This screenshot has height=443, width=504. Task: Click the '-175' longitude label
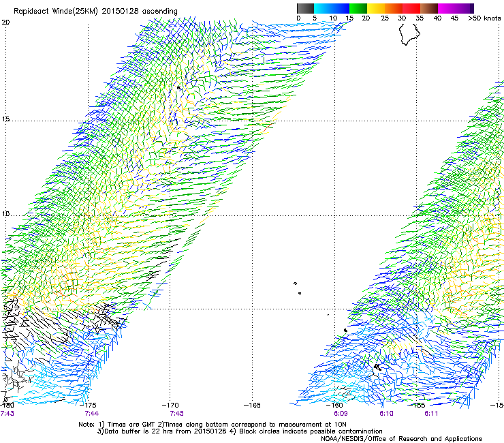(88, 405)
